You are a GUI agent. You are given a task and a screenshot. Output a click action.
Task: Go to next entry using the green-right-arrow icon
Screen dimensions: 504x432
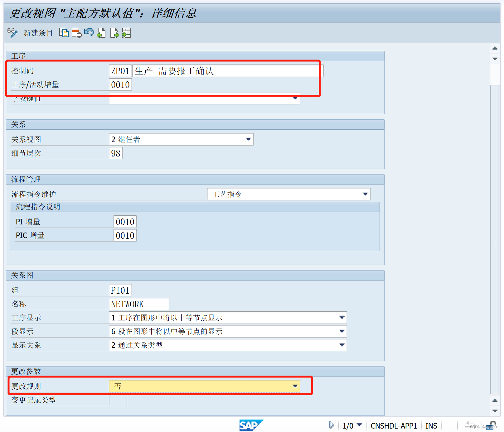(x=114, y=33)
